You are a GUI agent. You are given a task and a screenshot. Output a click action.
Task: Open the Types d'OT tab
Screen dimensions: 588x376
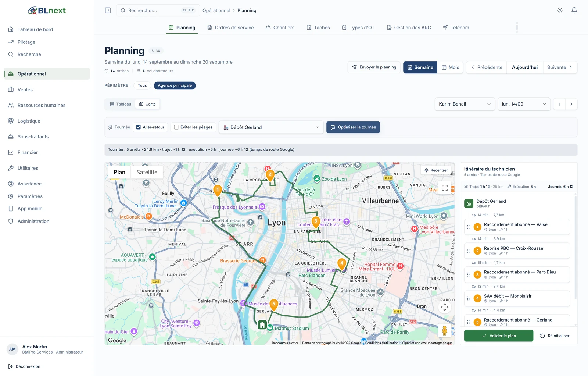358,28
